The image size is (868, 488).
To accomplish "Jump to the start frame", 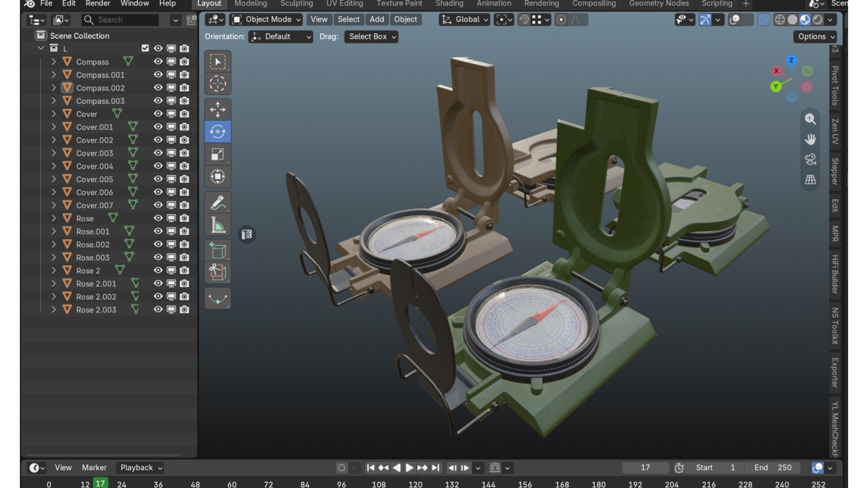I will tap(370, 468).
